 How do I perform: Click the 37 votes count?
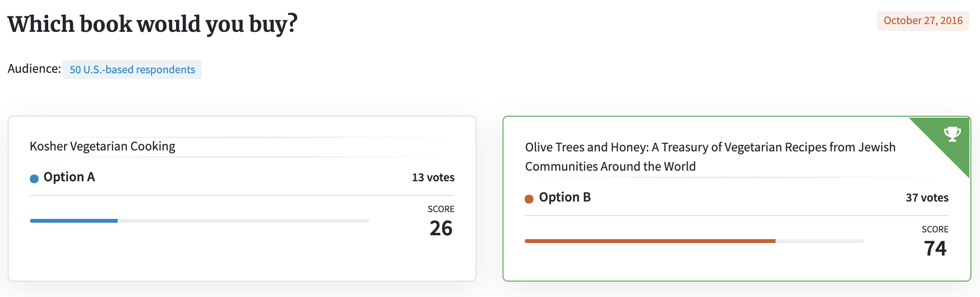[x=927, y=198]
